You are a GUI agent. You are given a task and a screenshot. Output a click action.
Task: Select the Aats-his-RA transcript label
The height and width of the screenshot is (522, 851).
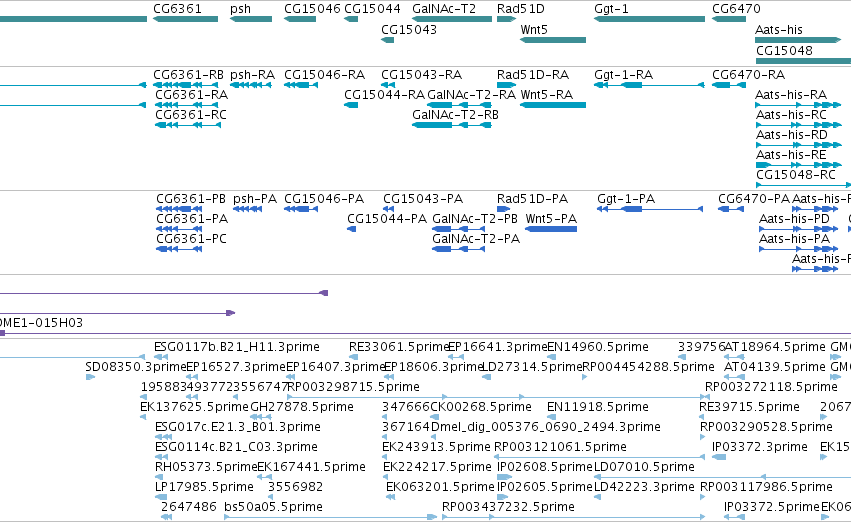coord(791,94)
